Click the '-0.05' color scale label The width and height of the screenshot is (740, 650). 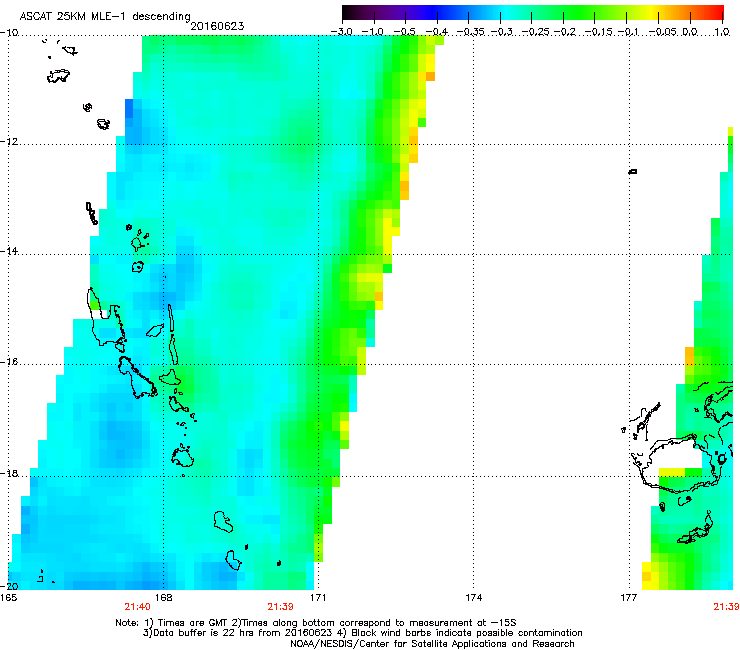point(663,32)
